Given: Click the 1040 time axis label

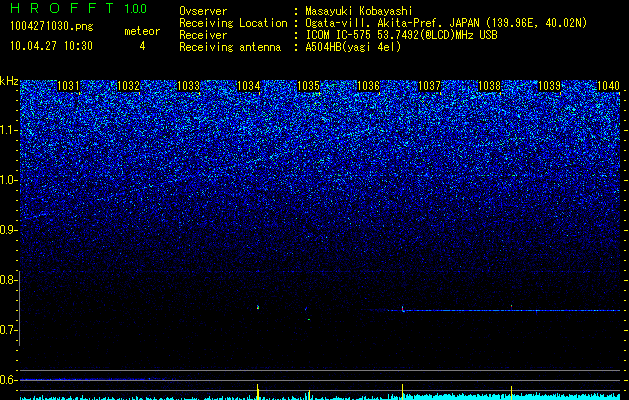Looking at the screenshot, I should [609, 86].
